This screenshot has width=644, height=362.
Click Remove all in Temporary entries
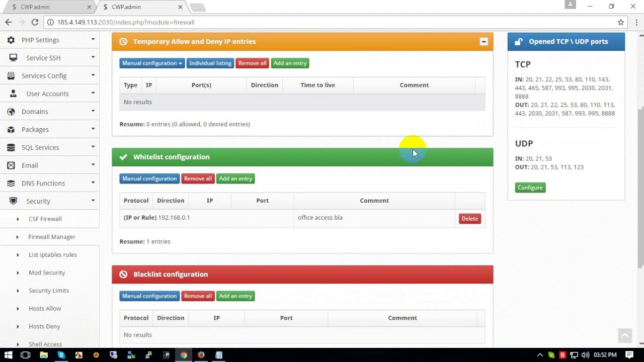252,63
